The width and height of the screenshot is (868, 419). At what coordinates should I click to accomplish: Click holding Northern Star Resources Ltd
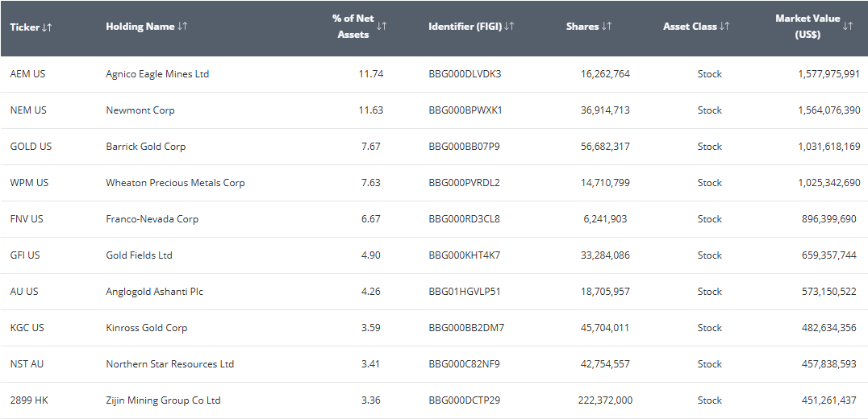(x=170, y=363)
